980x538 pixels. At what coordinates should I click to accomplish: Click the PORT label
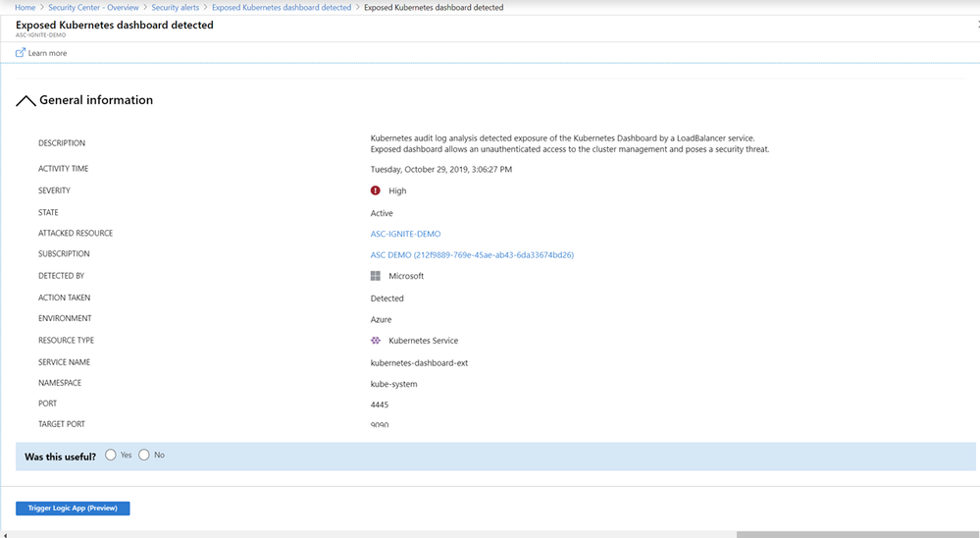tap(47, 403)
